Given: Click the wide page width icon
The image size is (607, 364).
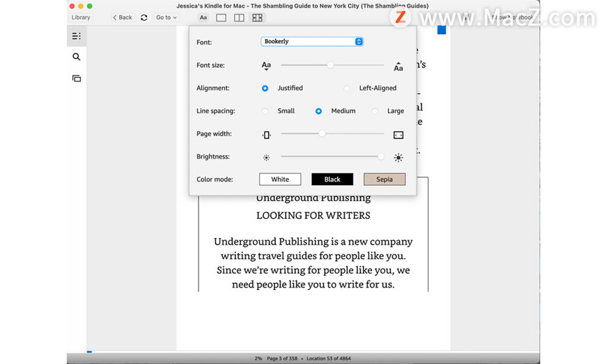Looking at the screenshot, I should pyautogui.click(x=398, y=135).
